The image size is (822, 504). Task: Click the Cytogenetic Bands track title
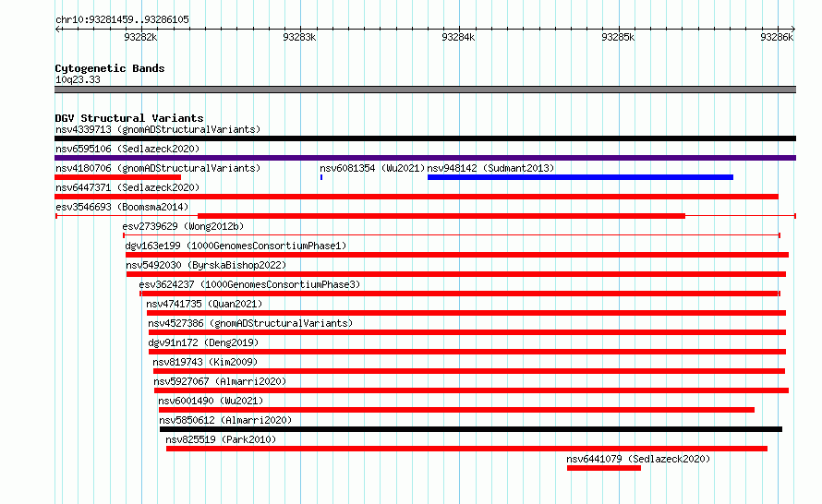pyautogui.click(x=110, y=68)
